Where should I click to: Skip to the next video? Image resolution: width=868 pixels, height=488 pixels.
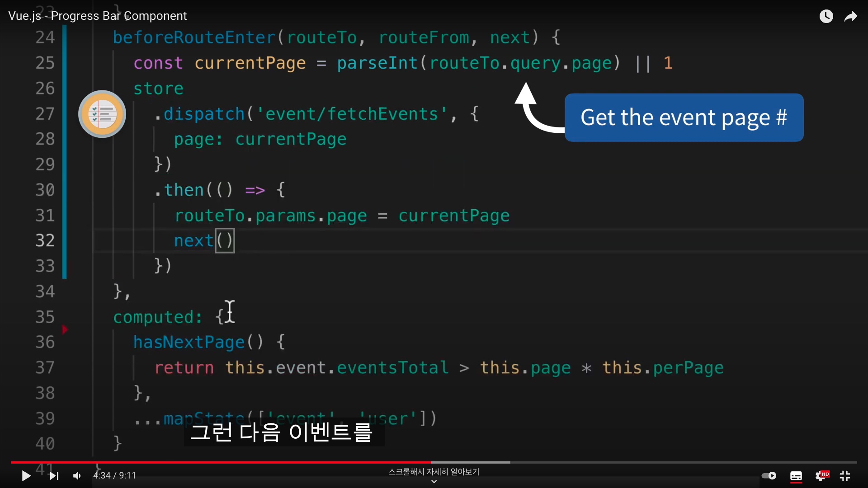point(54,476)
